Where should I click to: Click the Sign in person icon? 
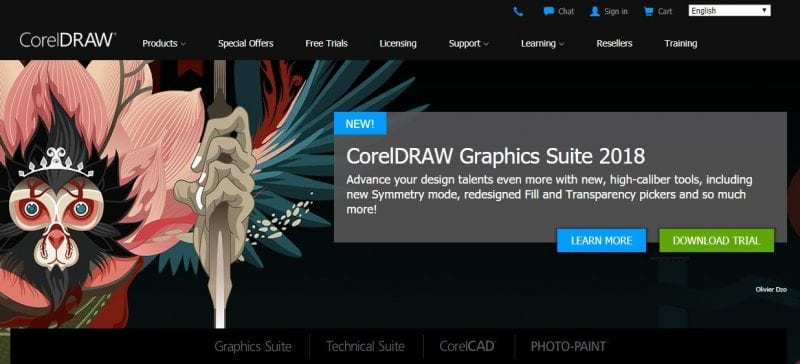pos(594,11)
